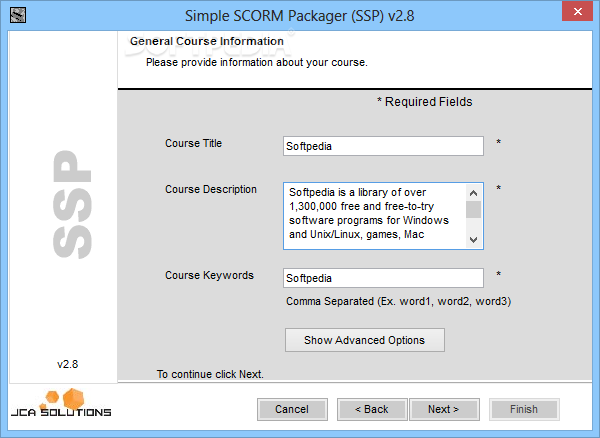
Task: Click the description scrollbar down arrow
Action: 473,240
